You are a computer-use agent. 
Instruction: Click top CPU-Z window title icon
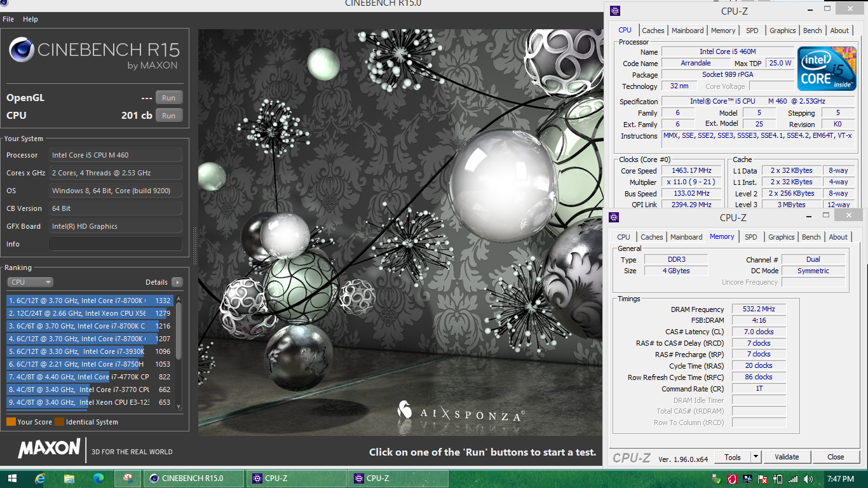point(614,10)
